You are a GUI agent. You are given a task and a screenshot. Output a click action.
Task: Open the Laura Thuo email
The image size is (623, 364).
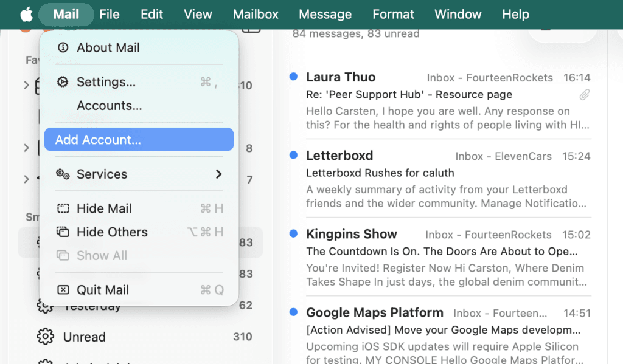point(448,101)
